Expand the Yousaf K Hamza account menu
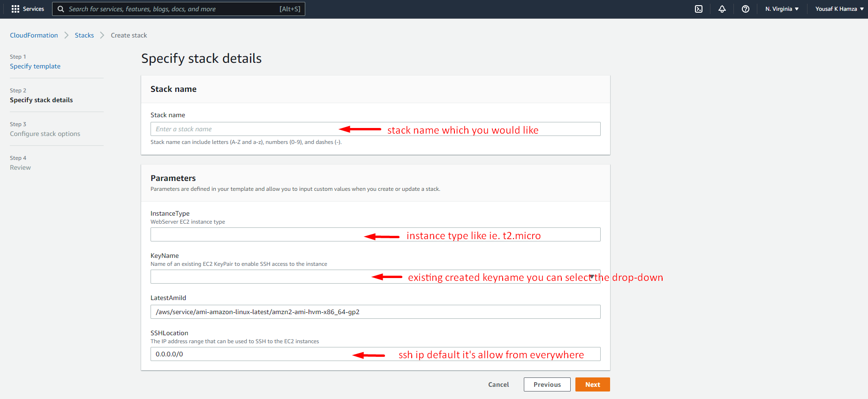Image resolution: width=868 pixels, height=399 pixels. (x=839, y=9)
